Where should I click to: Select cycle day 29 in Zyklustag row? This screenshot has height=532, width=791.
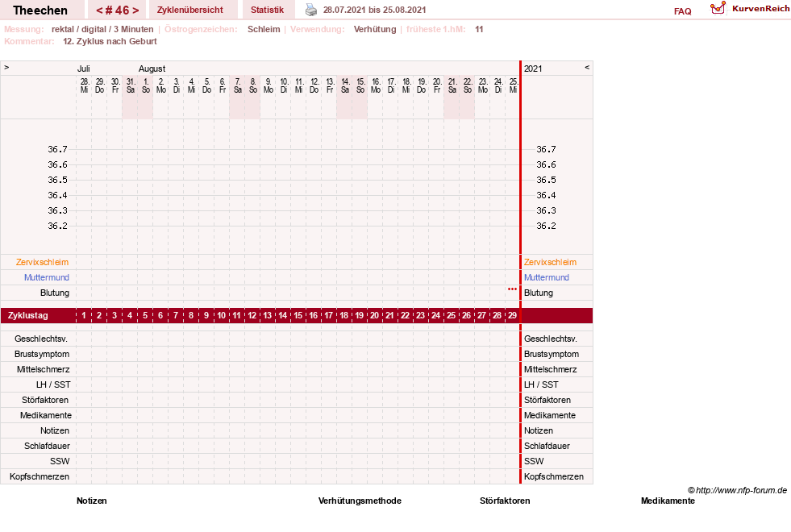pyautogui.click(x=513, y=316)
